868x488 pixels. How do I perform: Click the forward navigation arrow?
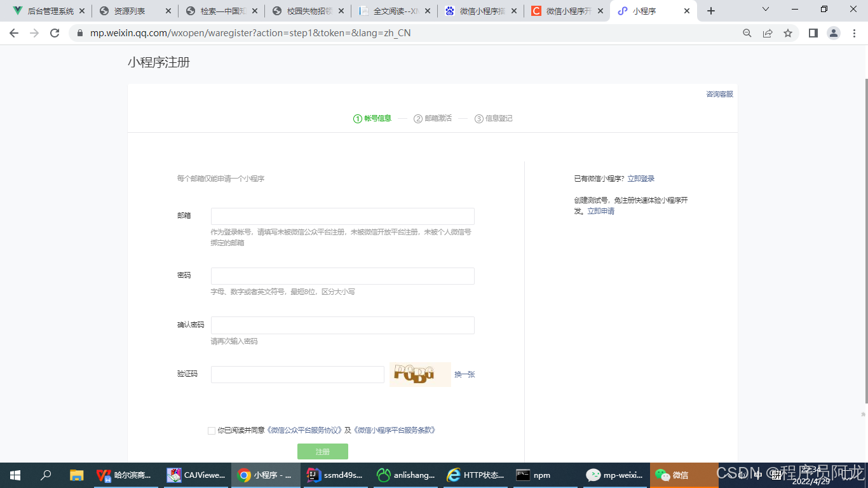coord(34,33)
